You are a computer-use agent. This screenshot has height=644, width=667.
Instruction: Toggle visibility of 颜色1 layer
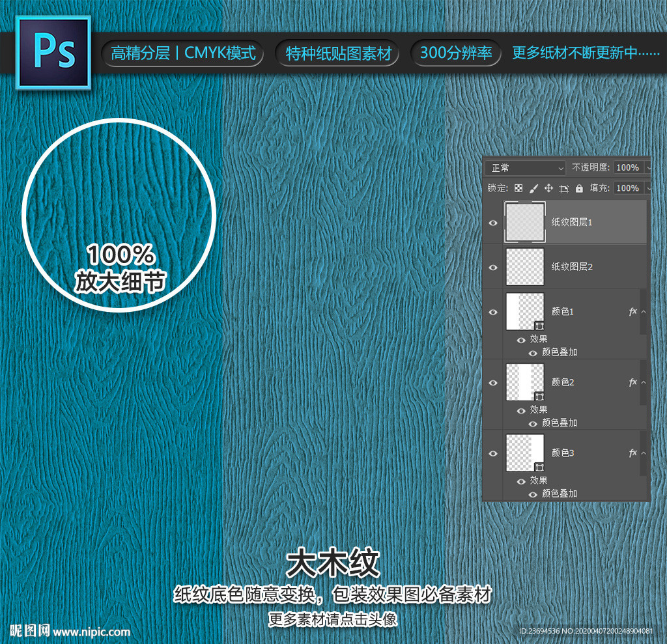493,312
